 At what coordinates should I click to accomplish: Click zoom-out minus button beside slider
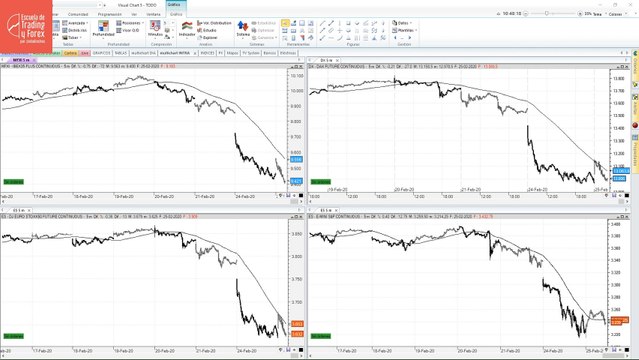click(x=526, y=14)
